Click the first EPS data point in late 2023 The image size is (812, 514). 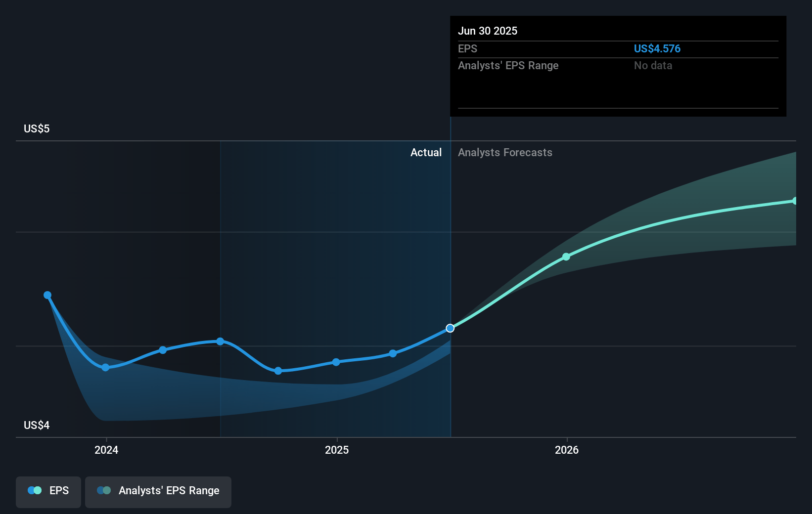(47, 295)
